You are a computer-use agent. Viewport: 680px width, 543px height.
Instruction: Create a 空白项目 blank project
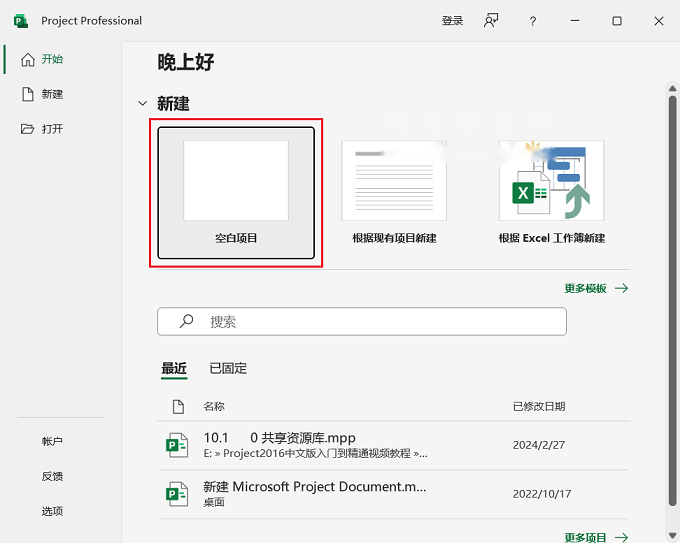coord(236,193)
